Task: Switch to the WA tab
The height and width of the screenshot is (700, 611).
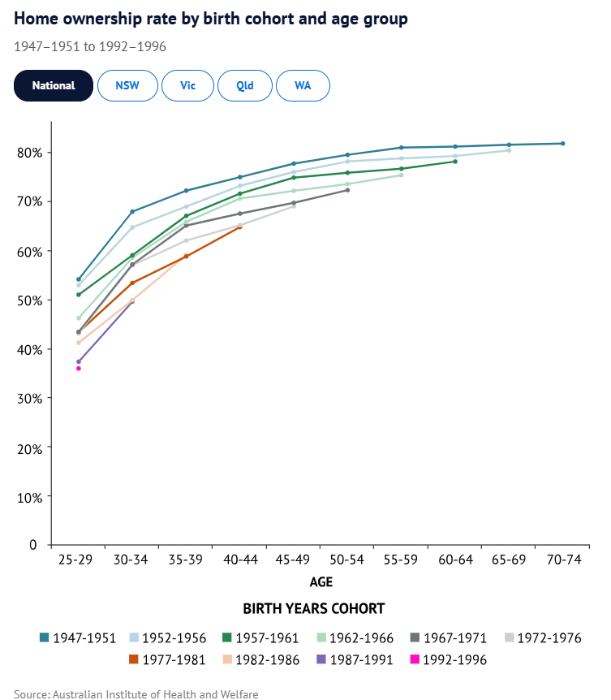Action: (x=303, y=85)
